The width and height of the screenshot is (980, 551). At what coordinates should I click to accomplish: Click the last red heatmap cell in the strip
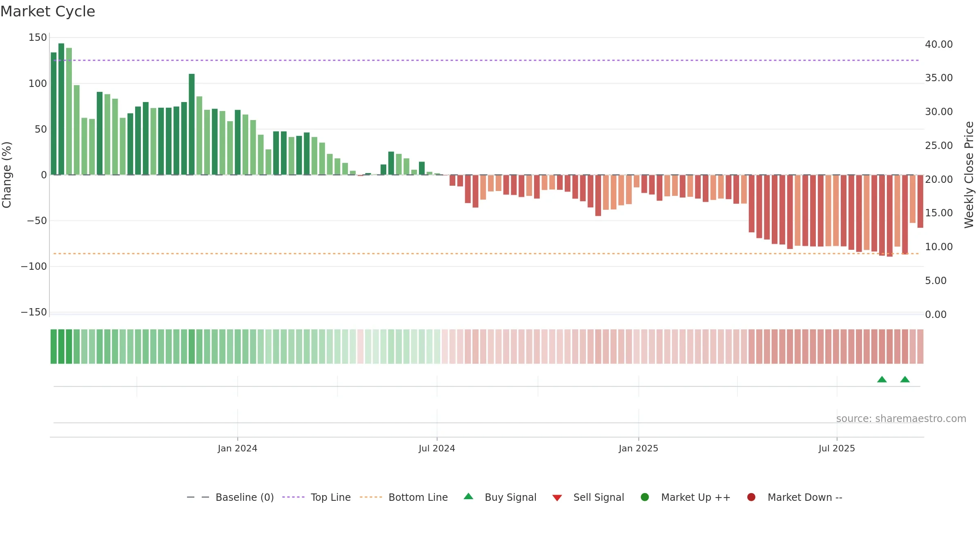click(x=920, y=347)
